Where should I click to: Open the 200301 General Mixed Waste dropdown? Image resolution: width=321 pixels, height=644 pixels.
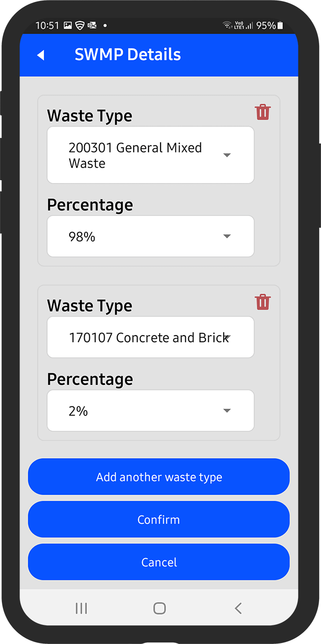tap(150, 155)
